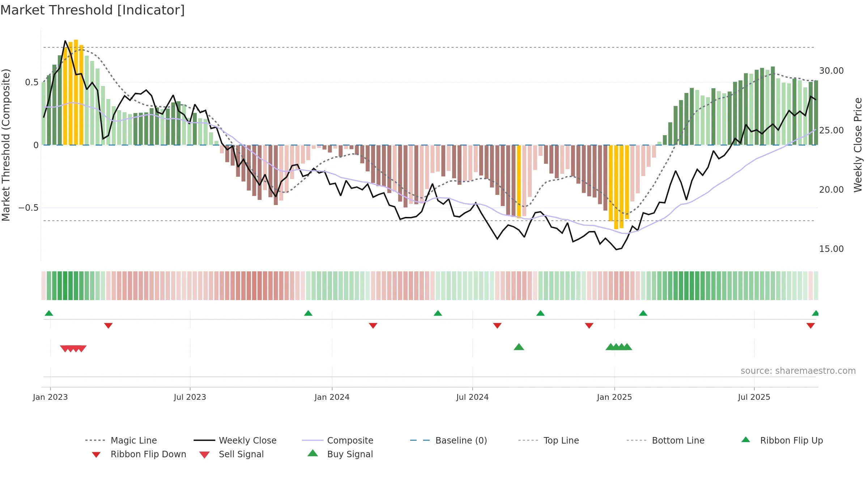Toggle the Composite legend entry
Screen dimensions: 868x488
[337, 440]
